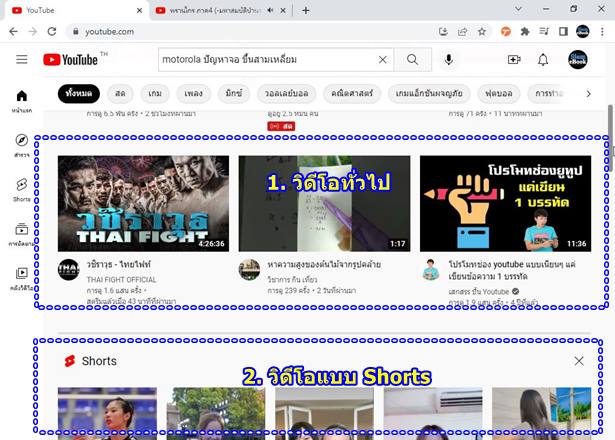Open the 1:17 tree height video thumbnail
This screenshot has height=440, width=615.
tap(324, 204)
